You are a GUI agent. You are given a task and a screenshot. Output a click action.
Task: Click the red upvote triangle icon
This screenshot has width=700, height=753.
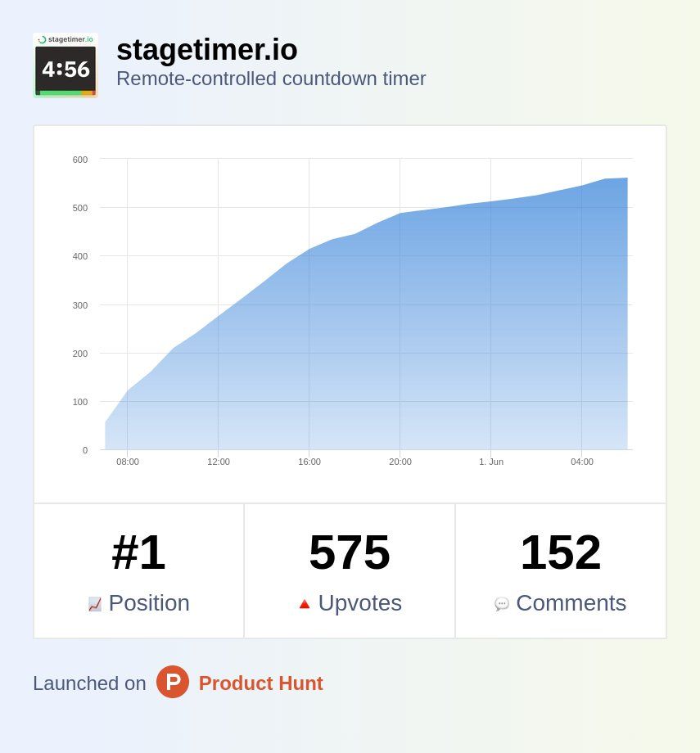pyautogui.click(x=304, y=604)
